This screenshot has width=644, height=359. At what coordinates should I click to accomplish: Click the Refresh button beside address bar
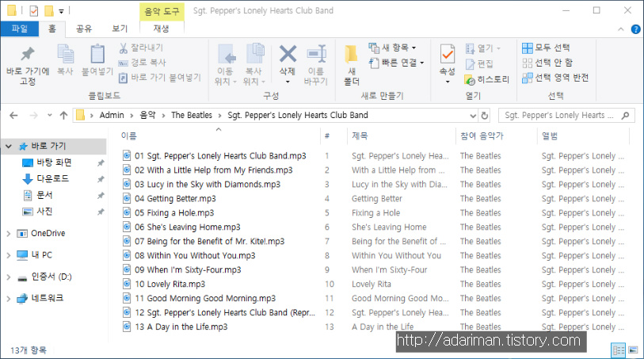click(x=485, y=116)
